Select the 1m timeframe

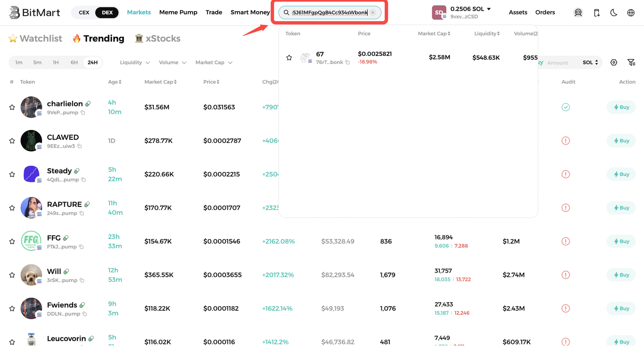coord(19,62)
